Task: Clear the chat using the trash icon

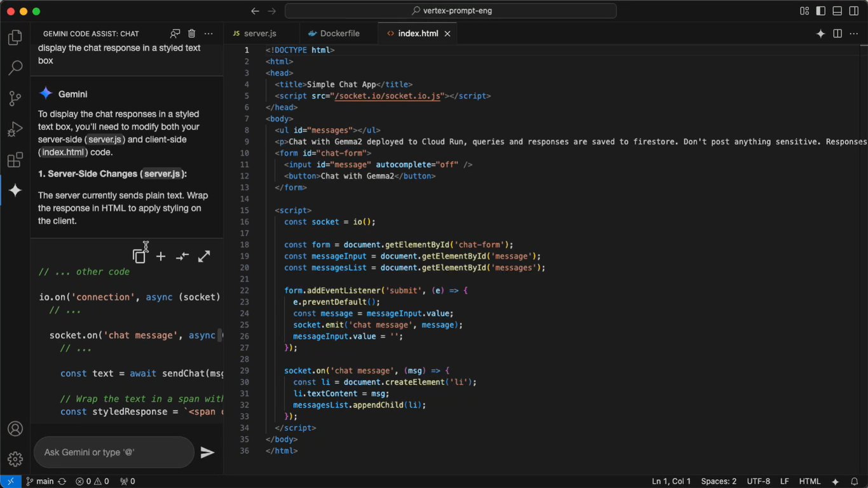Action: [191, 34]
